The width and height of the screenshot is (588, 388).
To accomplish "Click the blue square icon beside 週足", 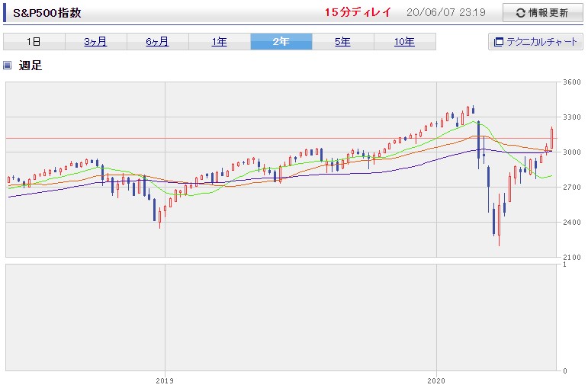I will [x=7, y=66].
